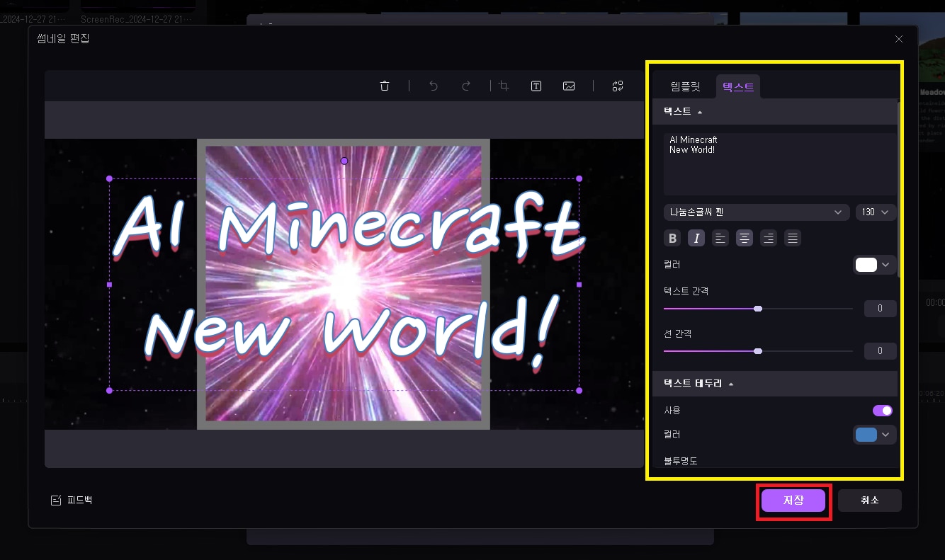Click the 선 간격 slider handle
This screenshot has height=560, width=945.
pyautogui.click(x=758, y=351)
